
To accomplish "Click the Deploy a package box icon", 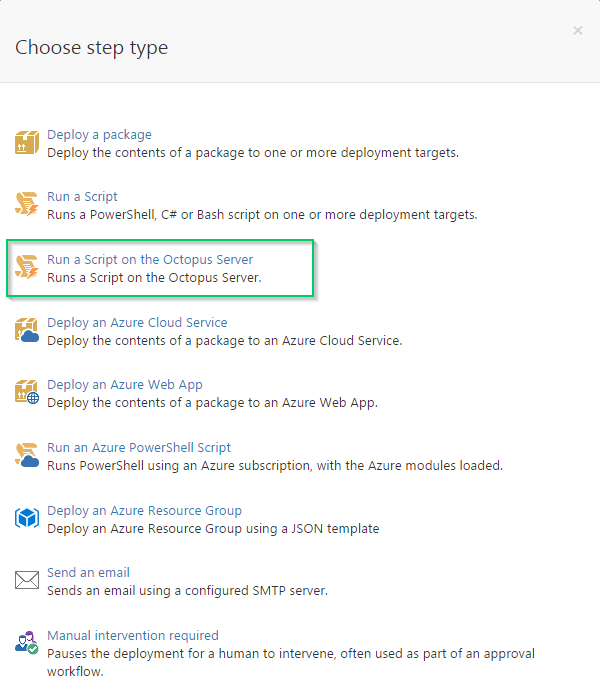I will 27,142.
